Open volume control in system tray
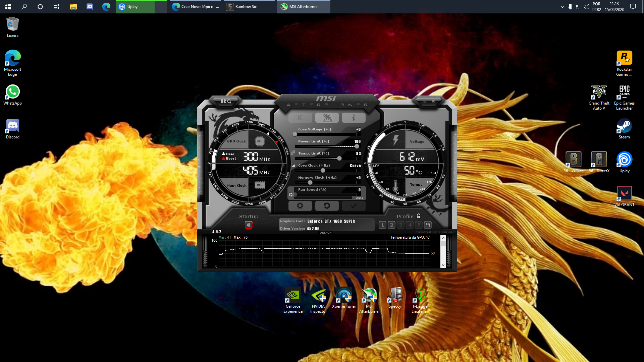This screenshot has width=644, height=362. (587, 7)
